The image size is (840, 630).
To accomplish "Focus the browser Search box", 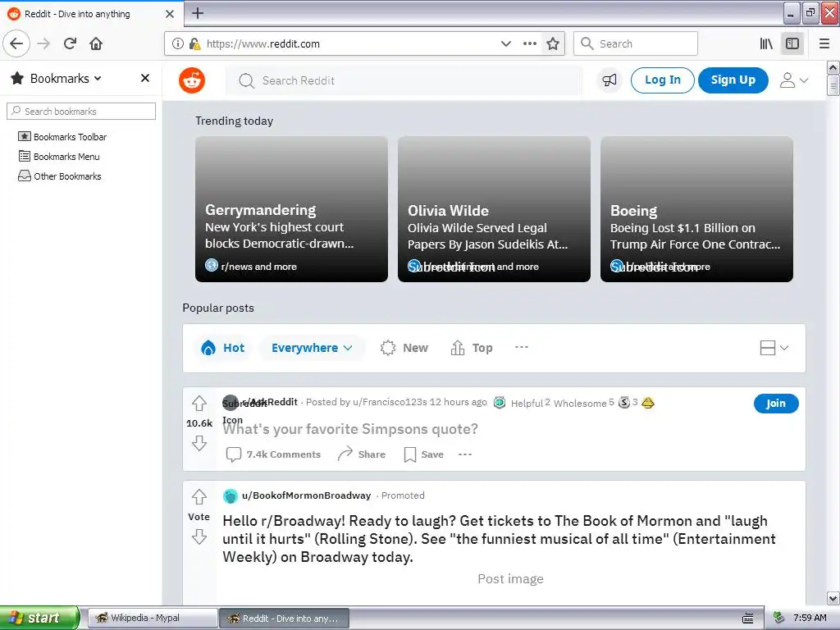I will tap(636, 43).
